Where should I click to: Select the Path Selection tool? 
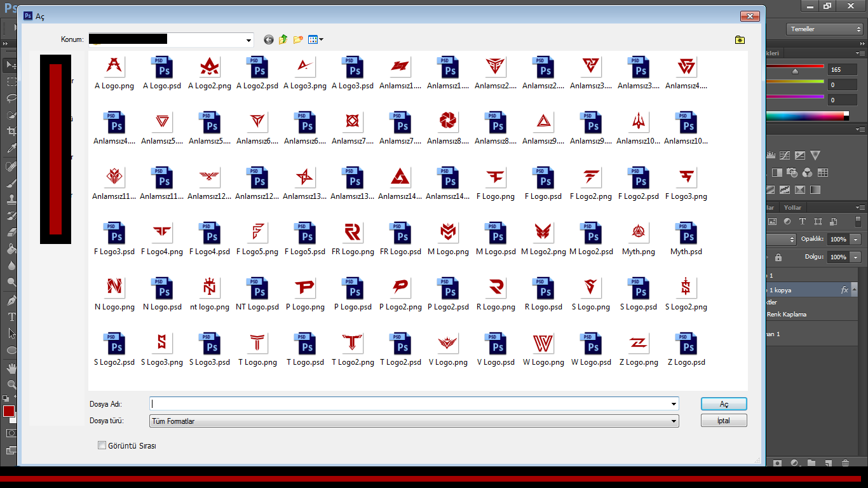click(x=11, y=334)
